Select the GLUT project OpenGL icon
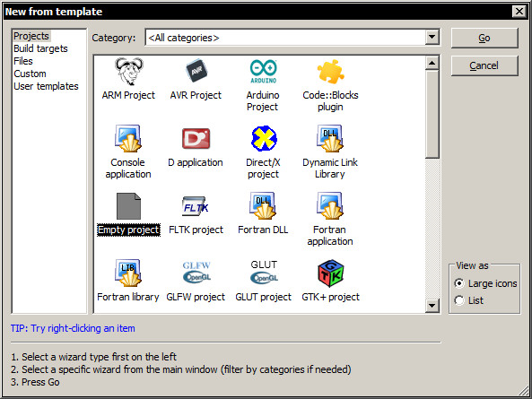Screen dimensions: 532x399 click(x=264, y=272)
